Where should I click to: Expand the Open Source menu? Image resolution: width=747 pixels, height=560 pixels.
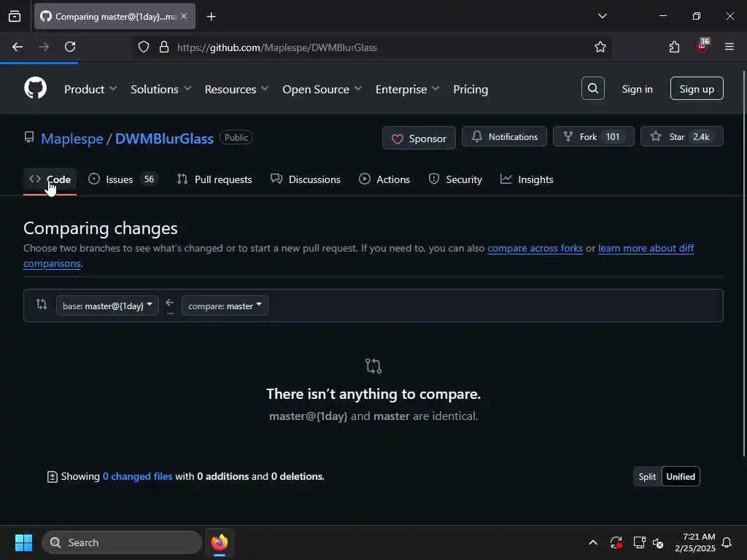click(322, 89)
